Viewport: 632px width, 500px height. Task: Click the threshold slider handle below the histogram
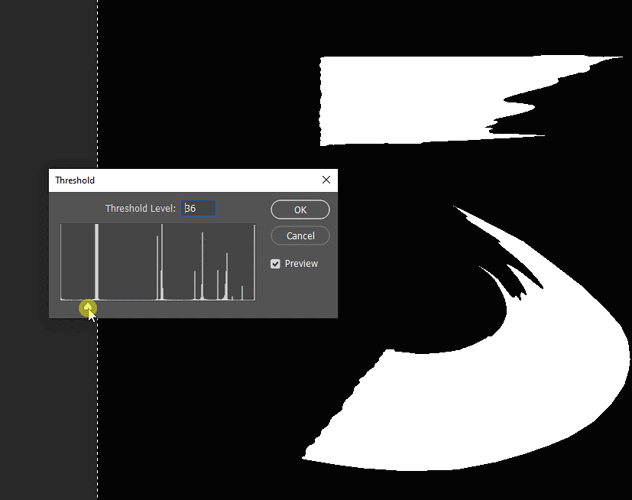(88, 308)
